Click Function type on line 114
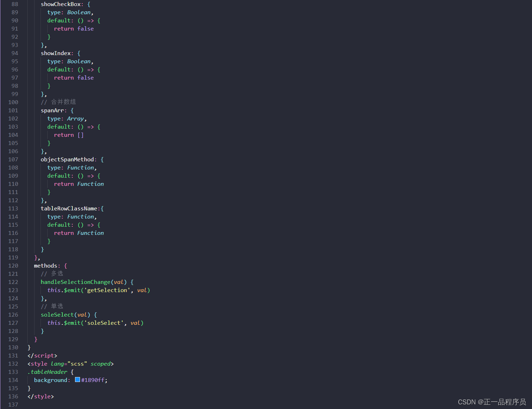 [x=81, y=217]
